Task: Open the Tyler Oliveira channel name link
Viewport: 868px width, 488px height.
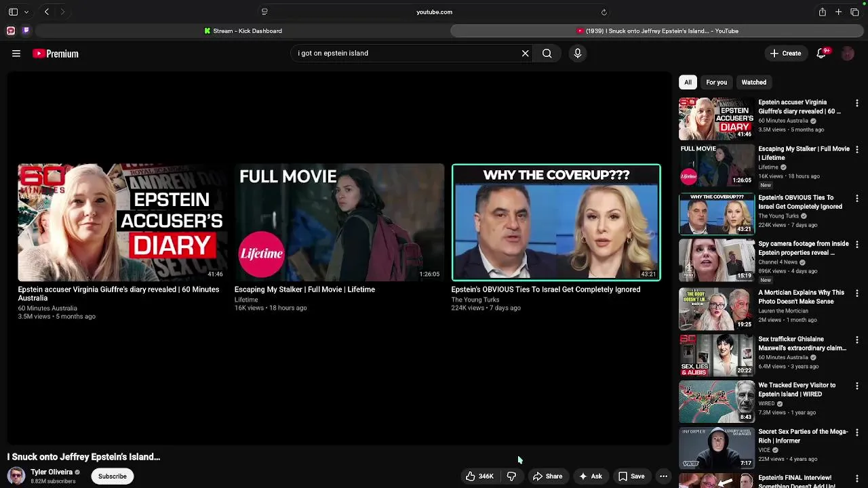Action: (52, 472)
